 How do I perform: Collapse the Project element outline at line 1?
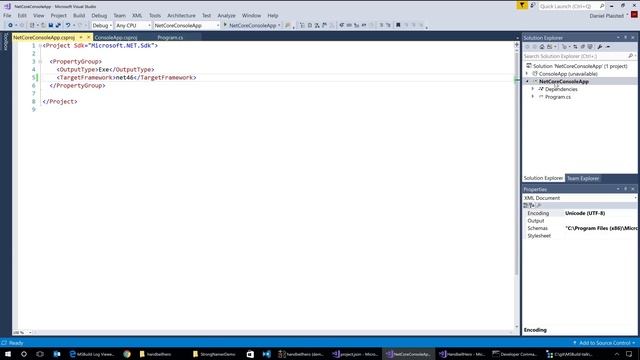point(40,46)
